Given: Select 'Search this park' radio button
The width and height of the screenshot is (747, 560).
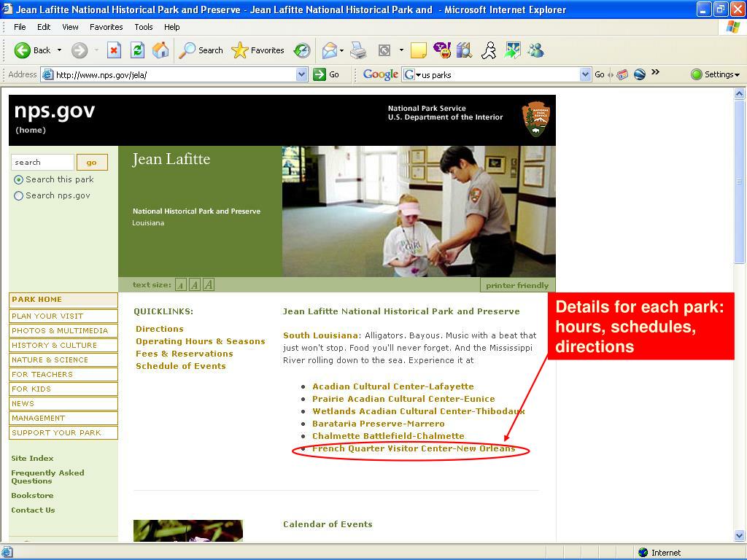Looking at the screenshot, I should tap(18, 179).
